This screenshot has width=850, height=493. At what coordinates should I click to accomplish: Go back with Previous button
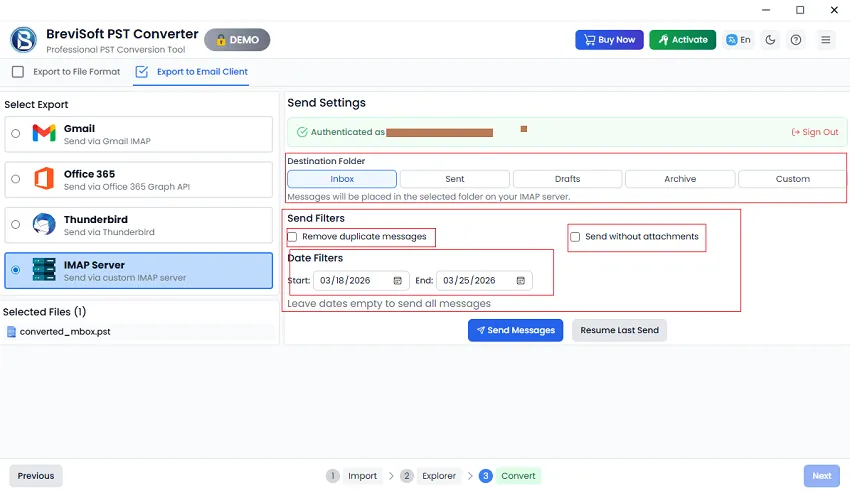(x=36, y=476)
